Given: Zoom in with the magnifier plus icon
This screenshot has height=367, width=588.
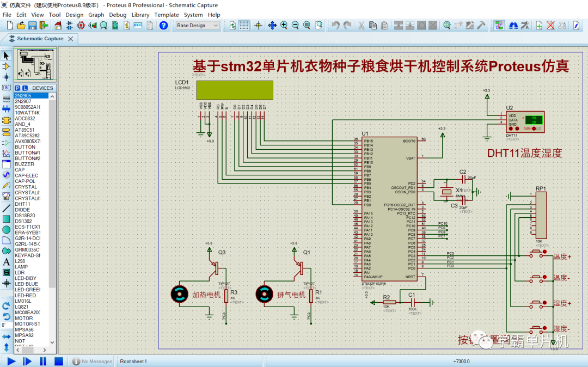Looking at the screenshot, I should (284, 25).
